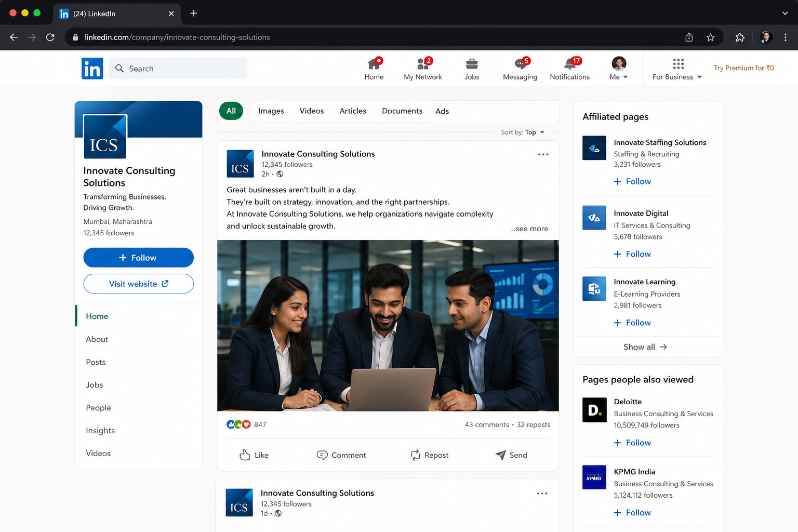Go back in browser
The width and height of the screenshot is (798, 532).
click(x=14, y=37)
